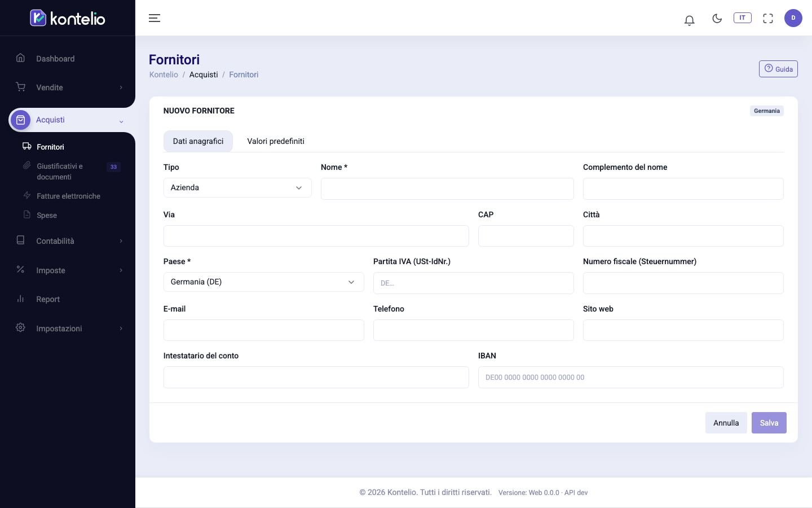Click the kontelio logo
This screenshot has width=812, height=508.
[68, 18]
